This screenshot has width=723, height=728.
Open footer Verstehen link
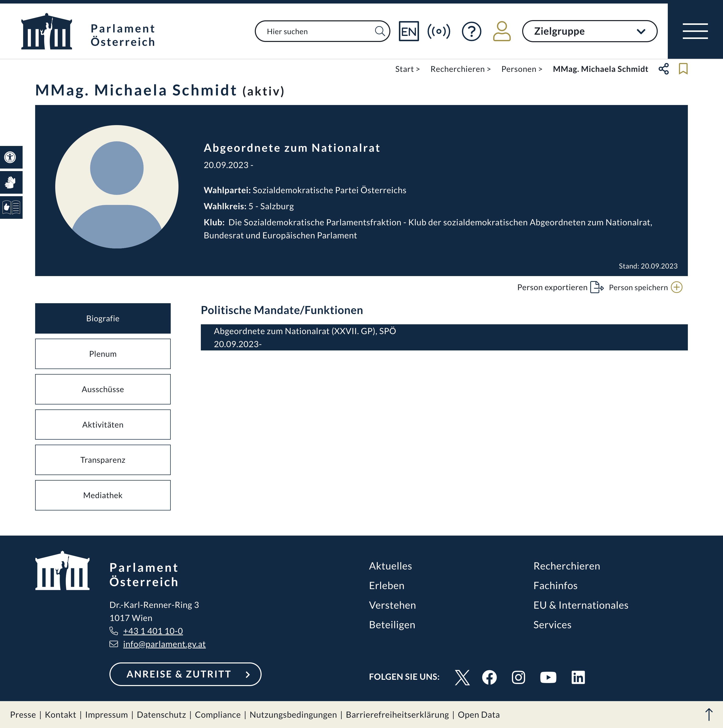[x=392, y=605]
